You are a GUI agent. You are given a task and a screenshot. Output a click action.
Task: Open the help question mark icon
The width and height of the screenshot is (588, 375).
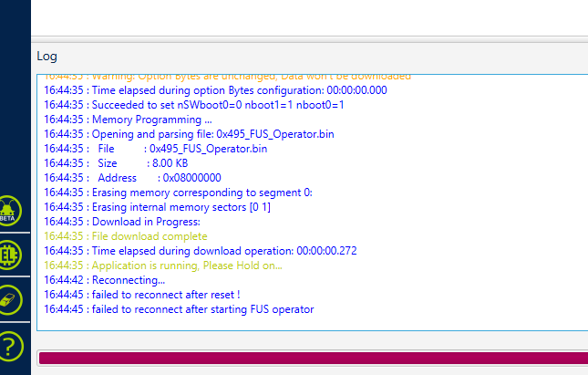(x=10, y=346)
